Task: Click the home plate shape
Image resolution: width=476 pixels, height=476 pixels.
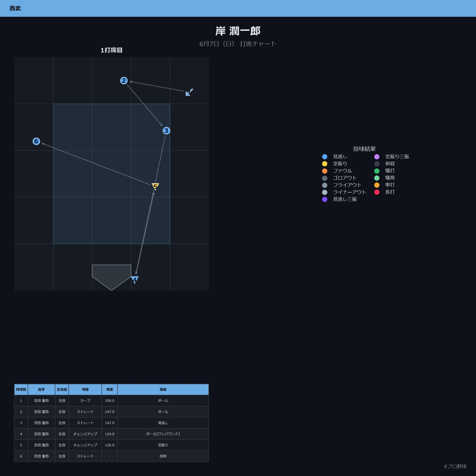Action: [112, 277]
